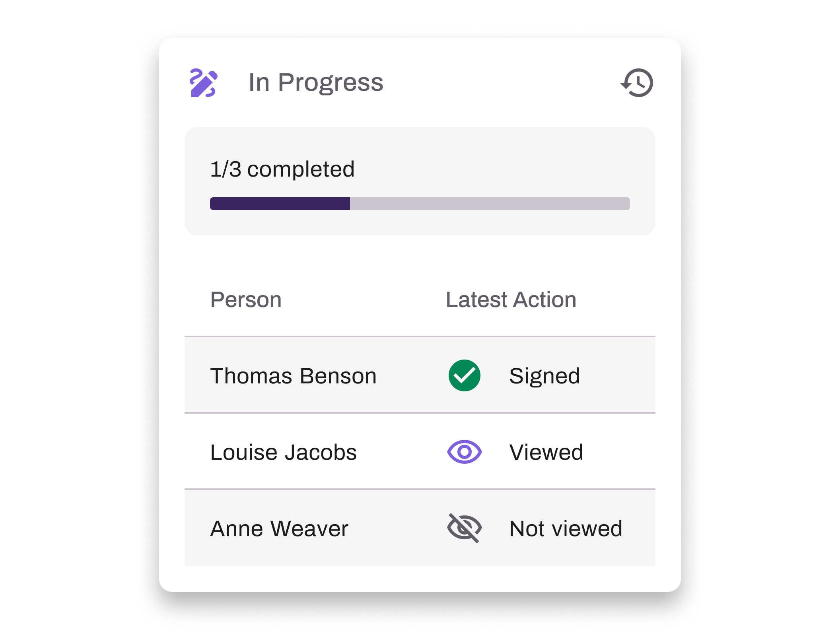Expand the Anne Weaver row
The width and height of the screenshot is (840, 630).
point(420,528)
